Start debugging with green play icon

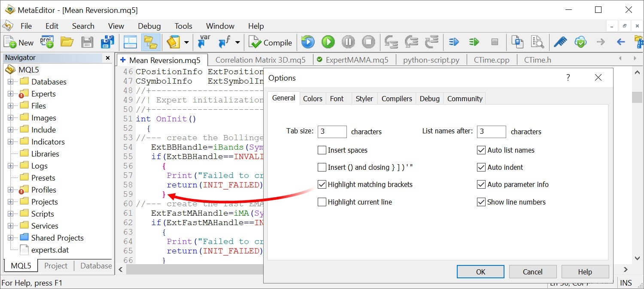[328, 42]
